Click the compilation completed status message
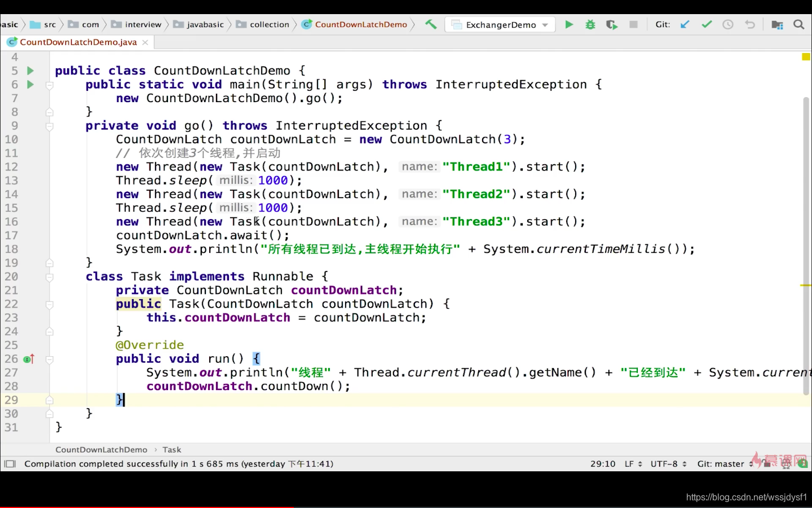The width and height of the screenshot is (812, 508). click(179, 464)
